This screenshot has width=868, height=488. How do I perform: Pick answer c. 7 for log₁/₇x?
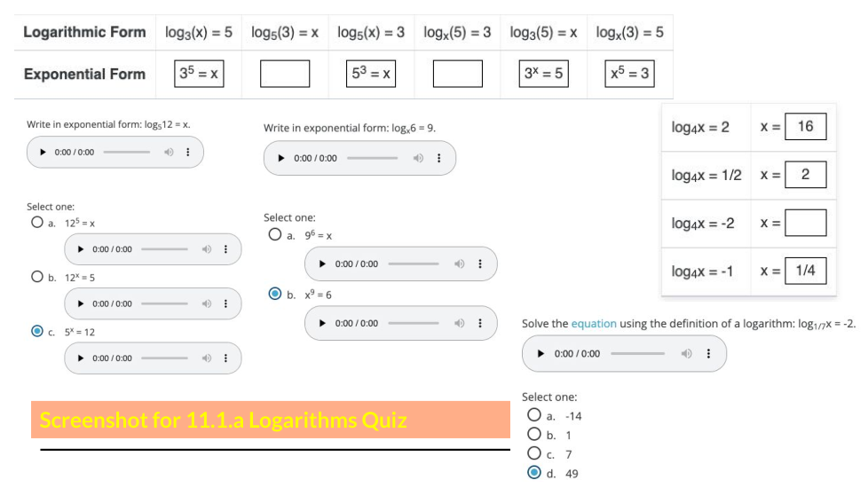coord(533,454)
